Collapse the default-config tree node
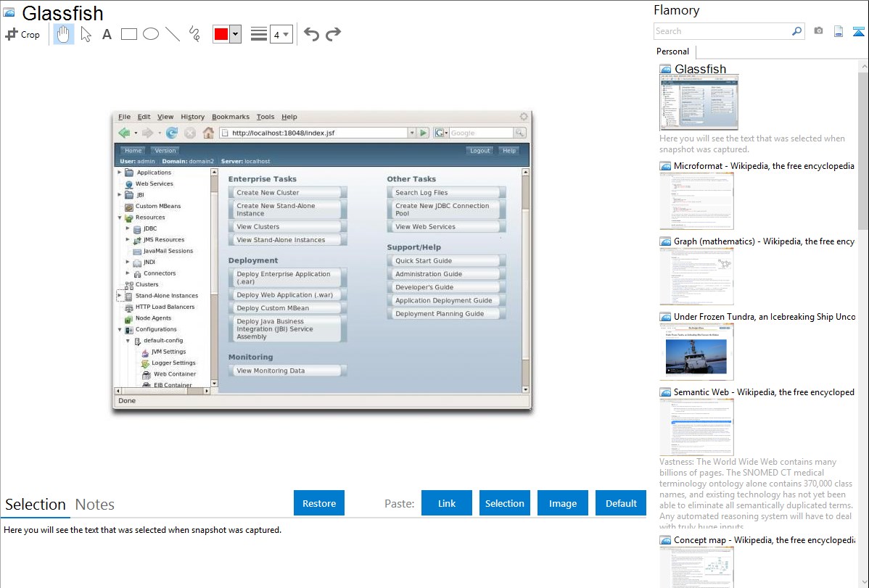This screenshot has height=588, width=869. [x=128, y=341]
